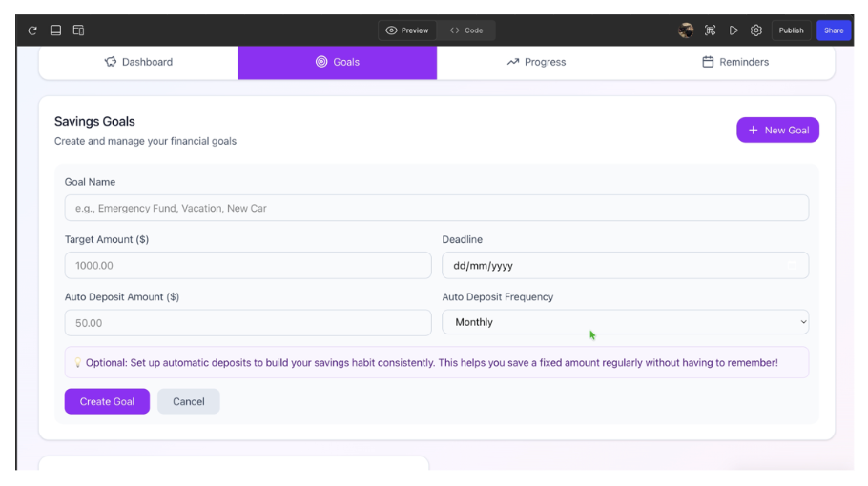This screenshot has width=868, height=486.
Task: Go to the Progress tab
Action: click(536, 62)
